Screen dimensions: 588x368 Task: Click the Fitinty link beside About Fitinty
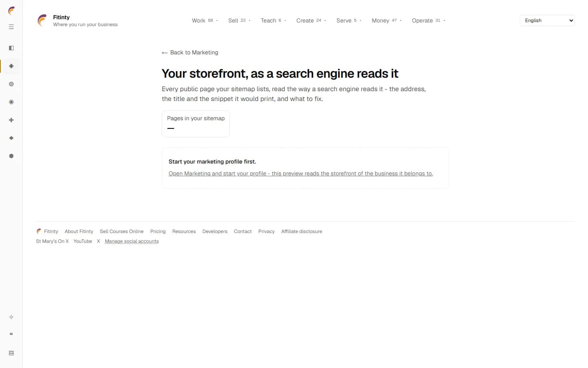point(47,231)
